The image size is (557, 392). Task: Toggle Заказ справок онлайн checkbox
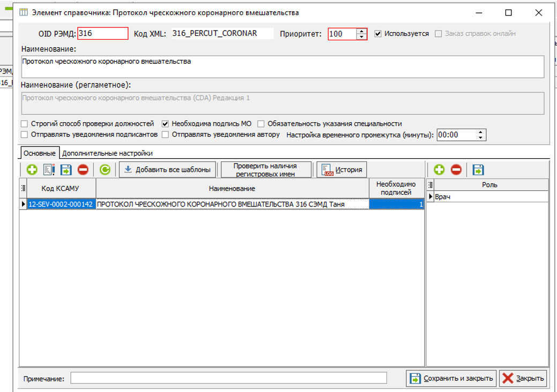[439, 34]
